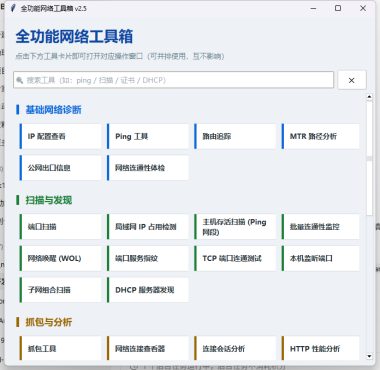The image size is (380, 370).
Task: Open the 抓包工具 card
Action: 60,348
